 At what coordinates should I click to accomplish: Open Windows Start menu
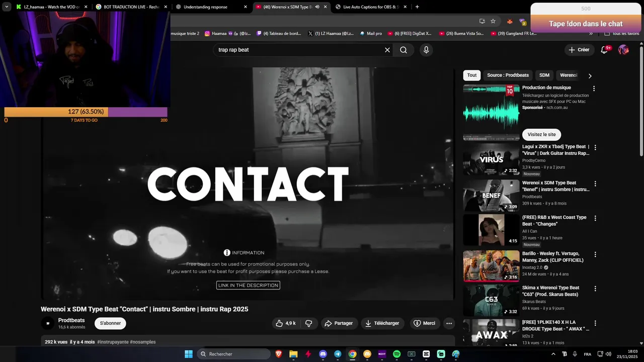coord(189,354)
